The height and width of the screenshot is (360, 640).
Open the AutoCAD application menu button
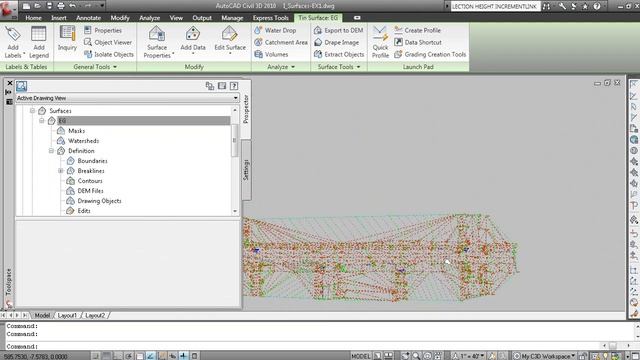click(x=8, y=9)
